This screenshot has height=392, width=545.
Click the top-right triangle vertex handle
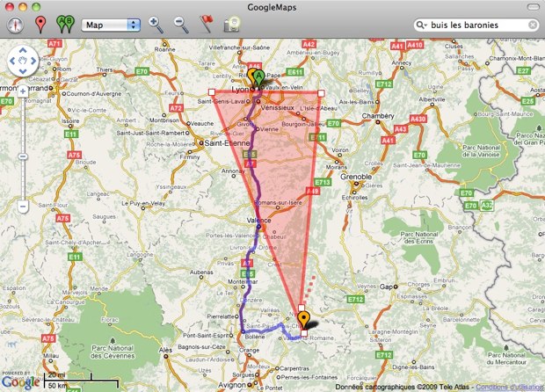click(x=321, y=93)
